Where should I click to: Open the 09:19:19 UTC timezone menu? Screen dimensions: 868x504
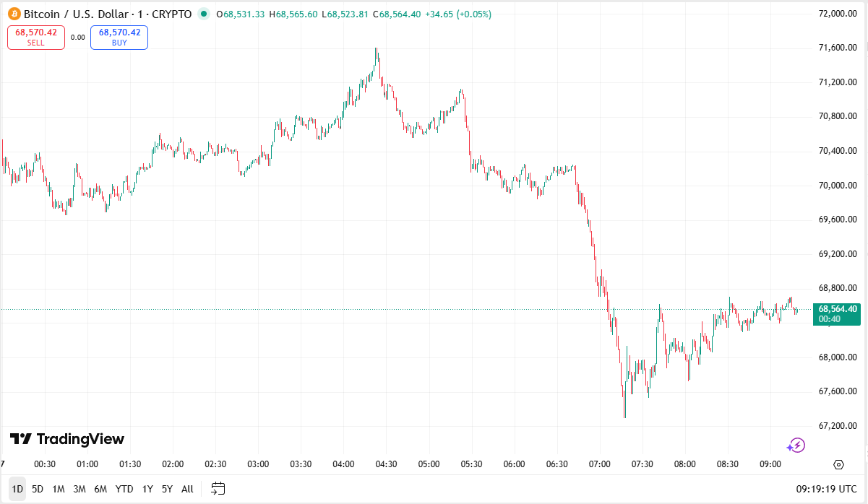point(824,489)
